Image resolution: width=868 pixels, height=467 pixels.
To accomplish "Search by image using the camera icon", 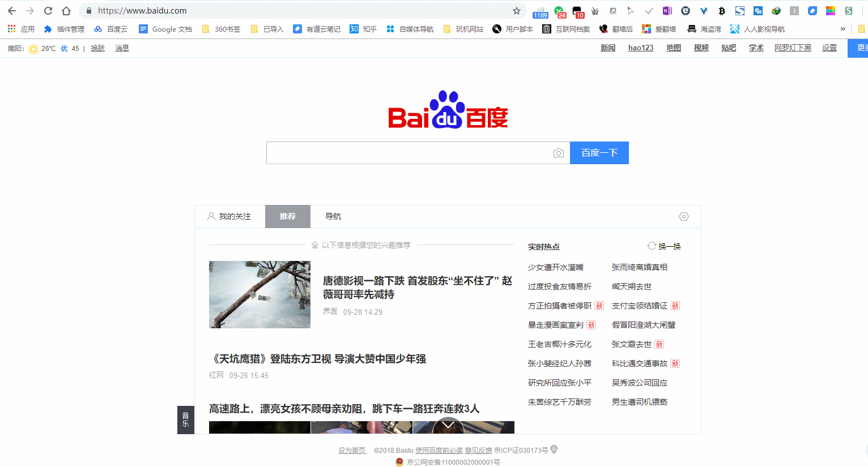I will [x=558, y=153].
